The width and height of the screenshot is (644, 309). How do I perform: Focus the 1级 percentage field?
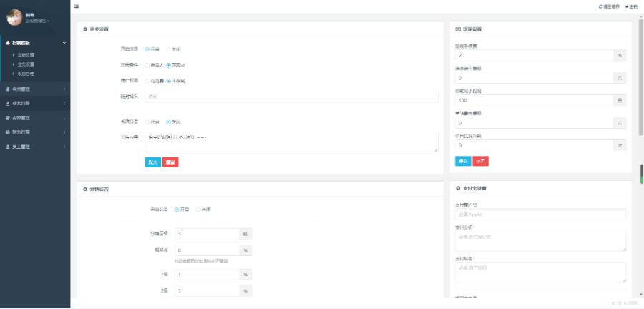point(207,275)
